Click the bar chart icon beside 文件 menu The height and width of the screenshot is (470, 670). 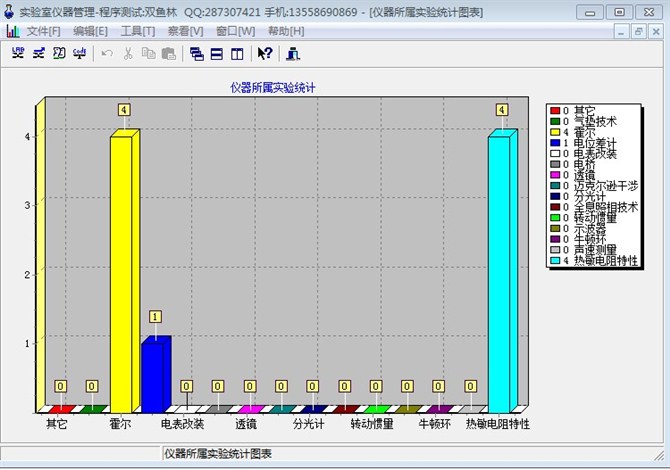pyautogui.click(x=13, y=31)
